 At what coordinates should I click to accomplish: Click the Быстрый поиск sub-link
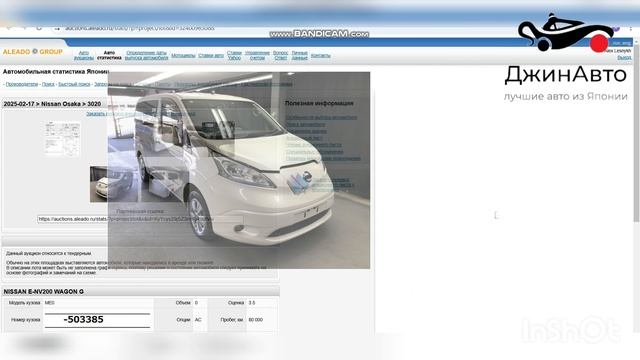tap(74, 84)
